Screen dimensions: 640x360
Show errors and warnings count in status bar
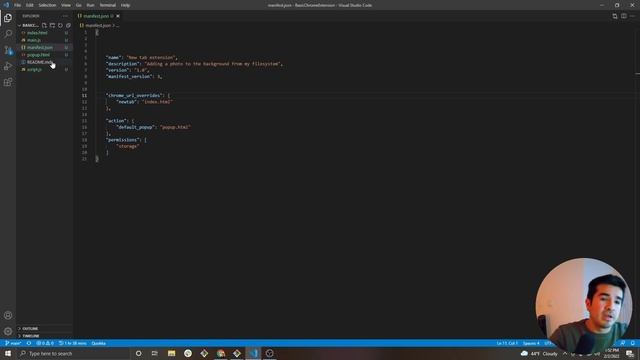[45, 343]
